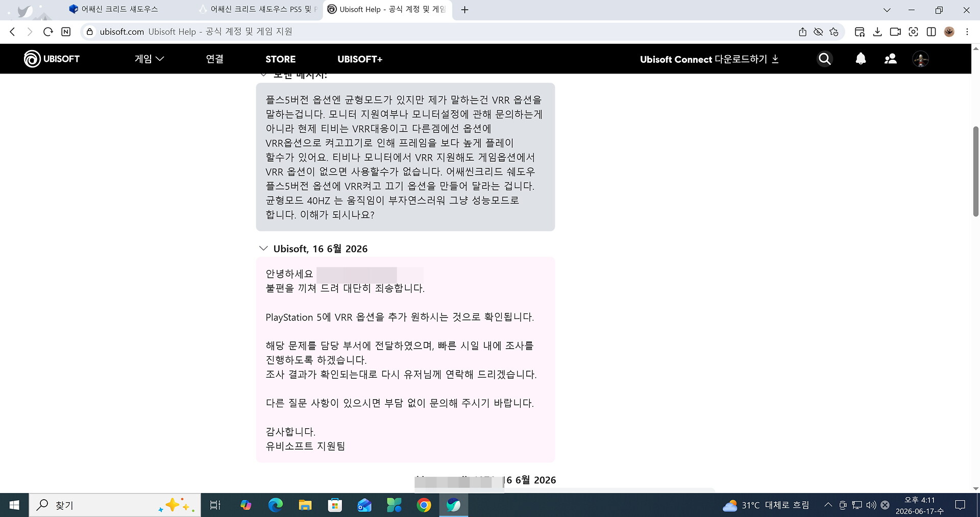The image size is (980, 517).
Task: Open Google Chrome from the taskbar
Action: click(424, 505)
